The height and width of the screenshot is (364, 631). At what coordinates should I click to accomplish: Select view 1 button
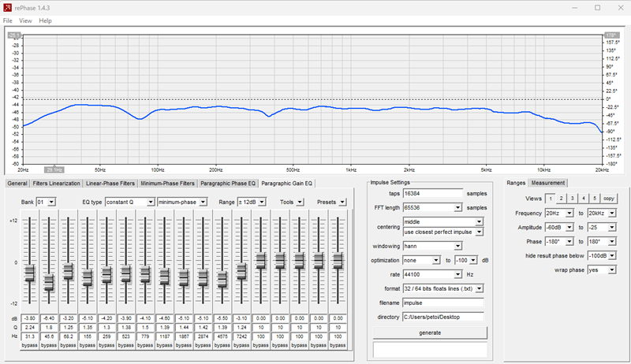coord(550,199)
